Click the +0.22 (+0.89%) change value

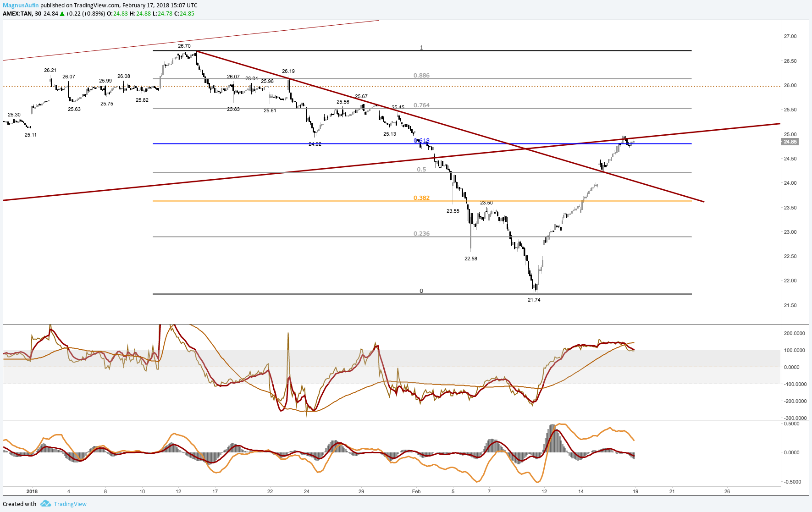tap(85, 14)
